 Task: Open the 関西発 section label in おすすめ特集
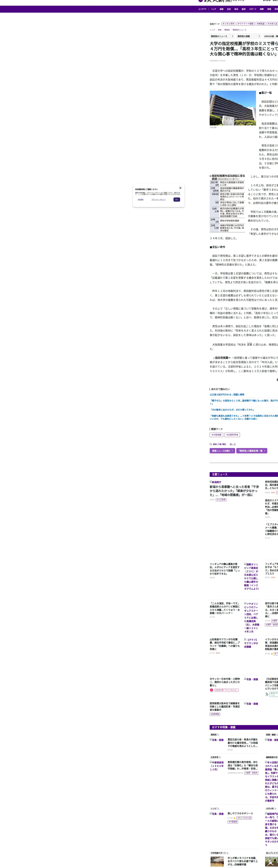click(215, 735)
